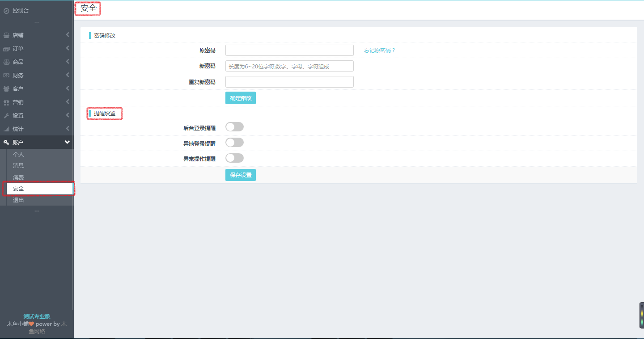Image resolution: width=644 pixels, height=341 pixels.
Task: Click the 确定修改 button
Action: coord(240,98)
